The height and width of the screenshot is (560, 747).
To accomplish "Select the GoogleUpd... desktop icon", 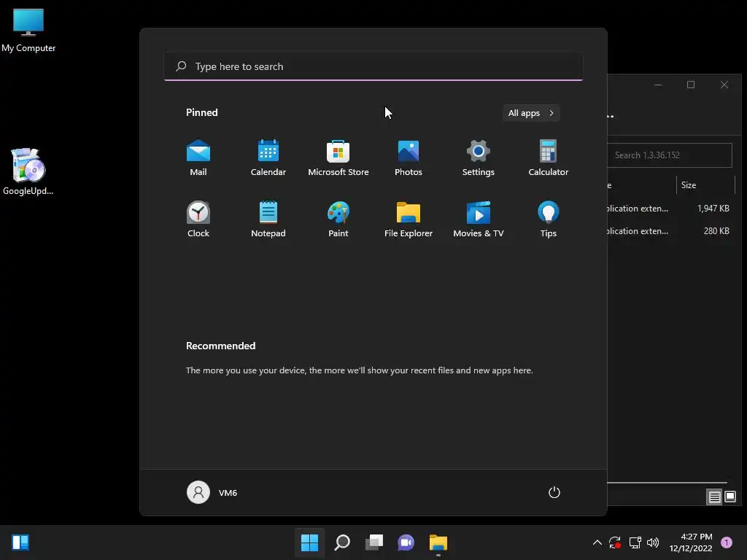I will (28, 171).
